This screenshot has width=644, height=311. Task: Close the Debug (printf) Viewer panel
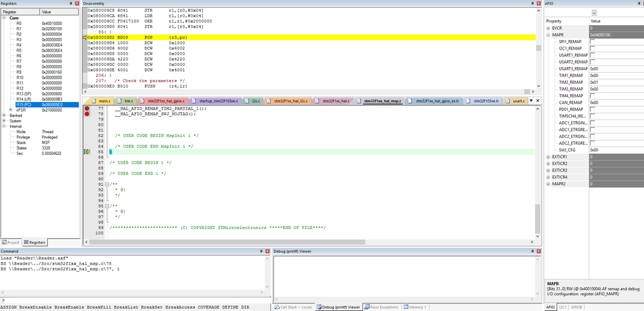540,251
